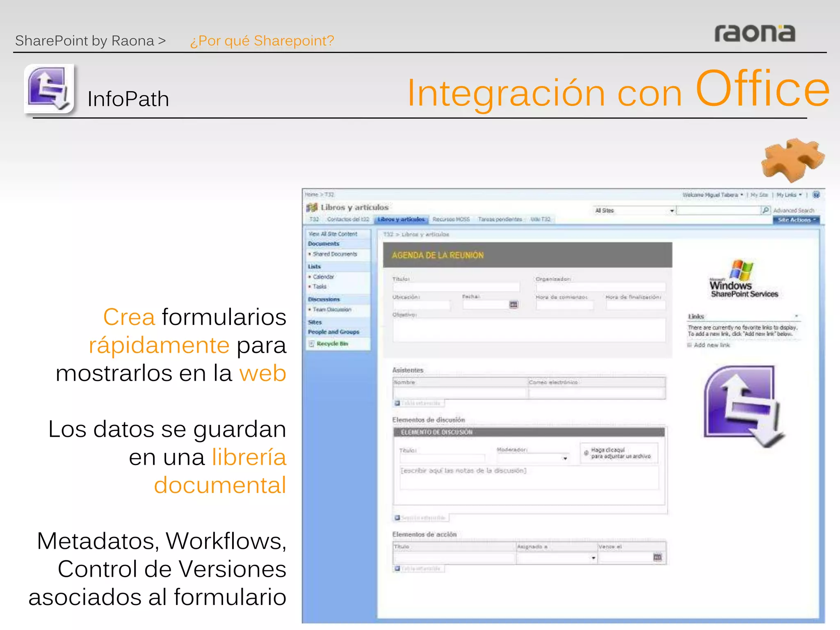
Task: Click the insert section icon under discusión
Action: coord(397,518)
